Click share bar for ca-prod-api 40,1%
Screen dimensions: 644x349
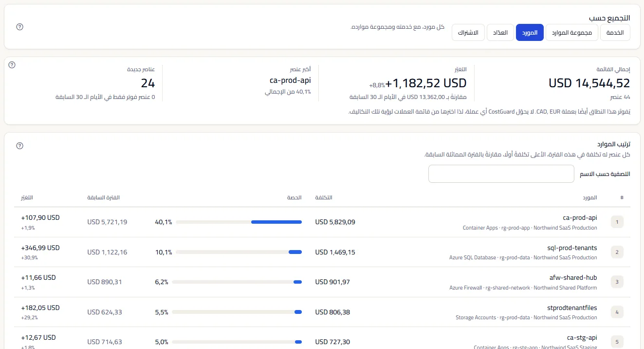tap(239, 222)
